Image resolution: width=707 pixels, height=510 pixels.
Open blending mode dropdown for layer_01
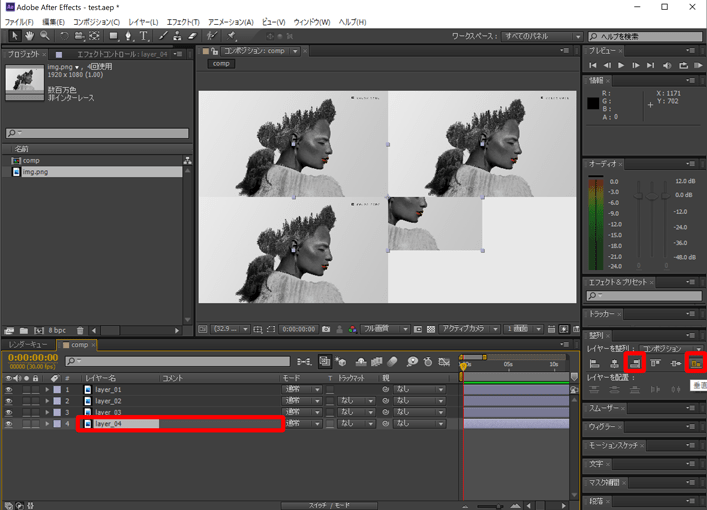302,389
